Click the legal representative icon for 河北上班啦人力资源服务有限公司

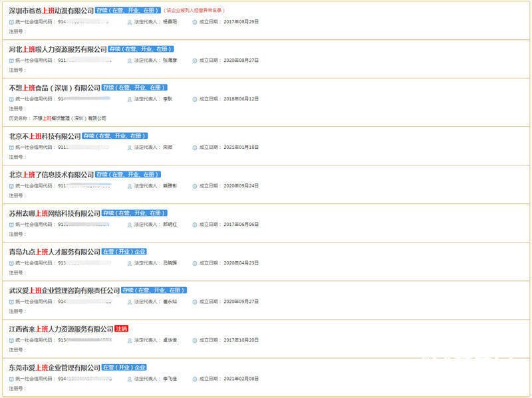point(130,60)
